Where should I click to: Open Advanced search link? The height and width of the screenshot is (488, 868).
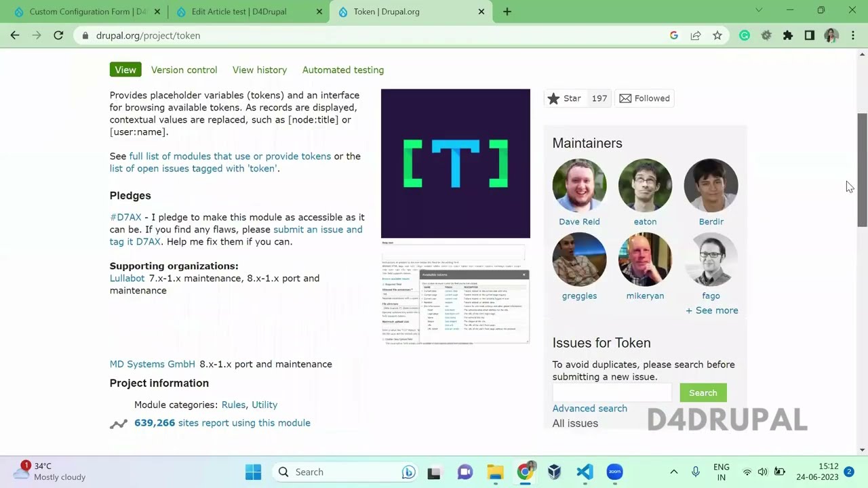[x=590, y=409]
